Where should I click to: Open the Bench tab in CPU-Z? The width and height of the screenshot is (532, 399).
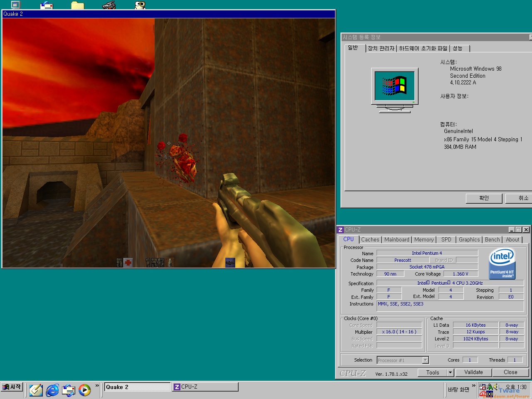(493, 240)
